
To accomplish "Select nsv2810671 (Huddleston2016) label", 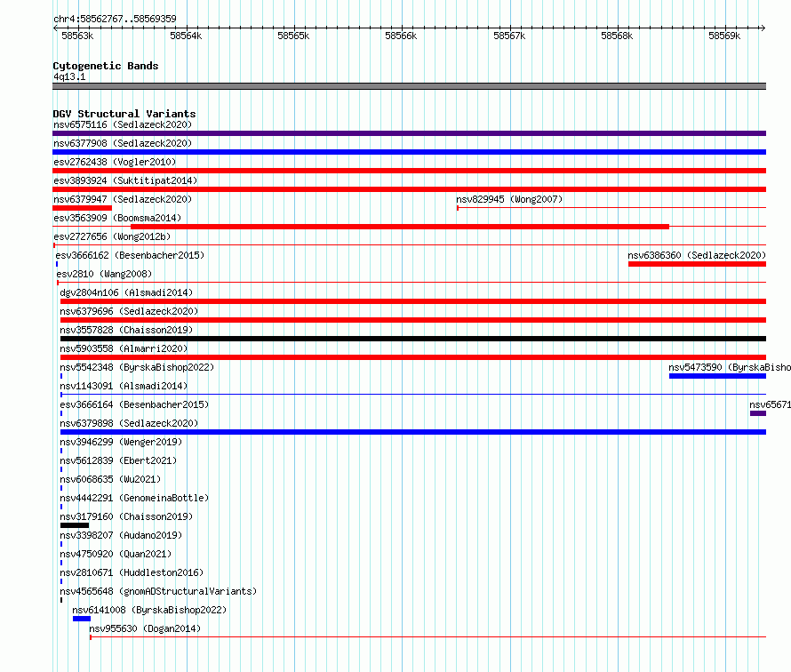I will tap(132, 572).
